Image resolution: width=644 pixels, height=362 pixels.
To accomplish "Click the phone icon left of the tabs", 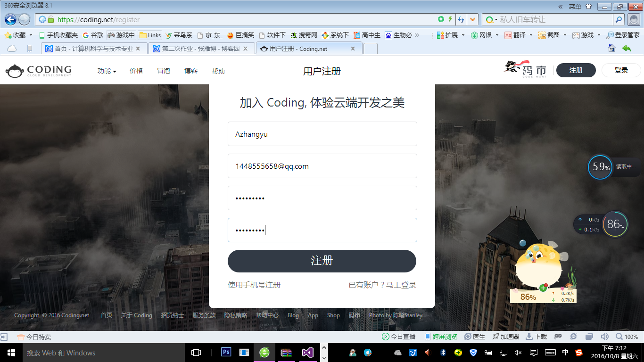I will tap(30, 49).
